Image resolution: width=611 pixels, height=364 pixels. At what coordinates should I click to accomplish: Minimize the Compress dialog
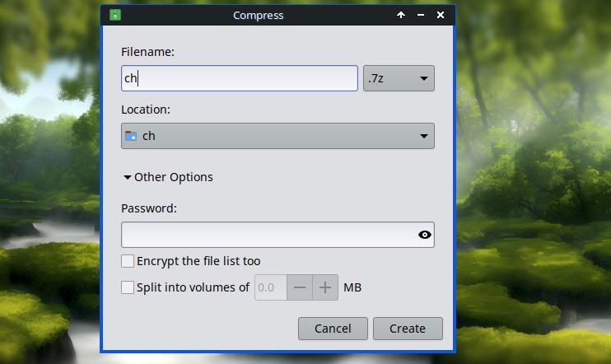(421, 15)
